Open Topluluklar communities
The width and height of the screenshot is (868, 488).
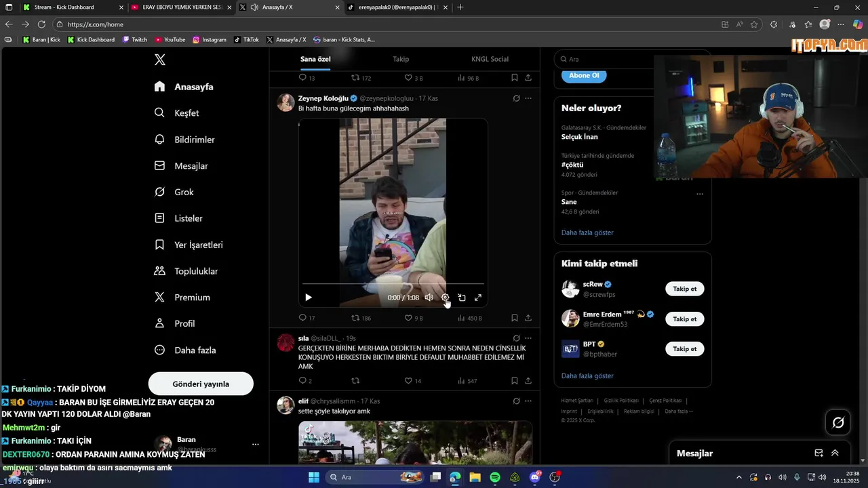tap(186, 271)
